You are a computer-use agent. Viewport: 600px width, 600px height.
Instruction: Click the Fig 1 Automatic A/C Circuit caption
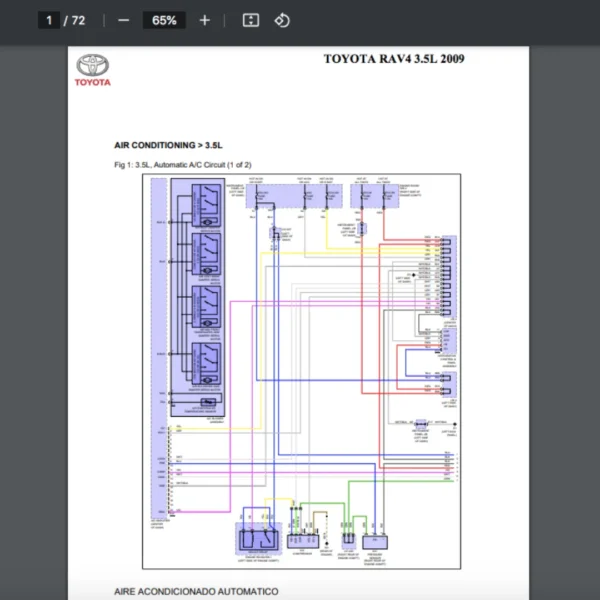[183, 164]
